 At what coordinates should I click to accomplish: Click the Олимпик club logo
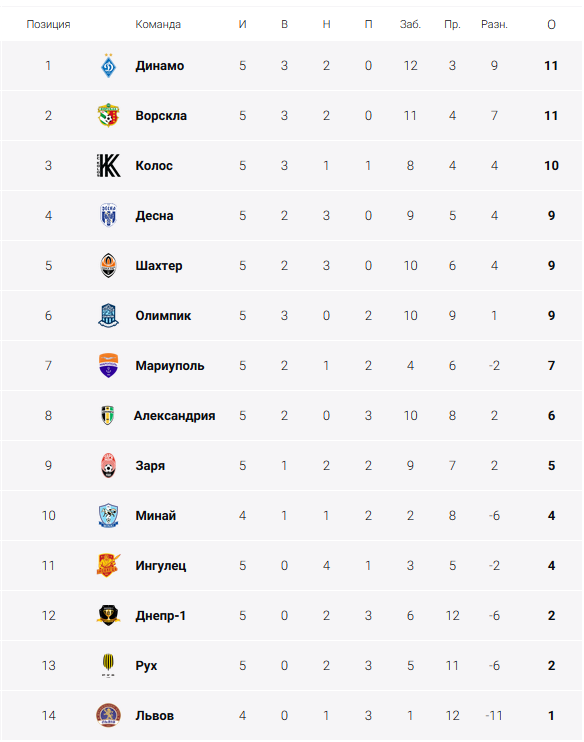[x=108, y=316]
